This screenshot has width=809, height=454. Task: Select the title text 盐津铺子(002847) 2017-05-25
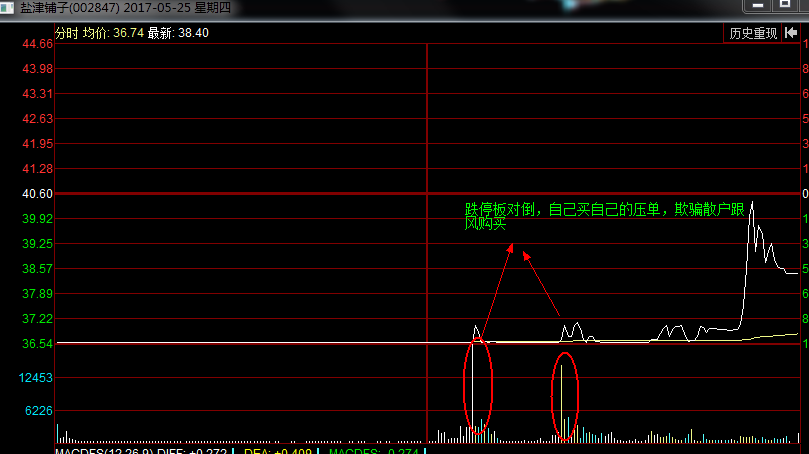pyautogui.click(x=104, y=8)
